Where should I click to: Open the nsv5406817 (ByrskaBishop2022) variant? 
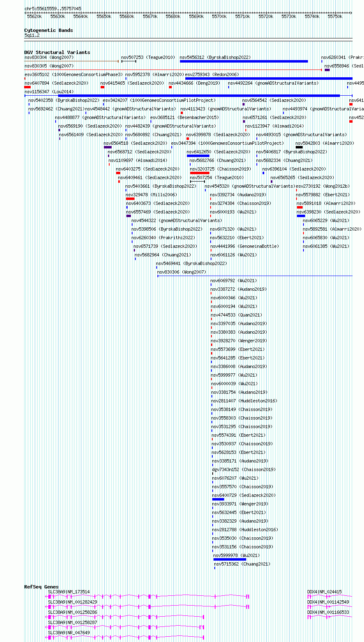tap(292, 152)
